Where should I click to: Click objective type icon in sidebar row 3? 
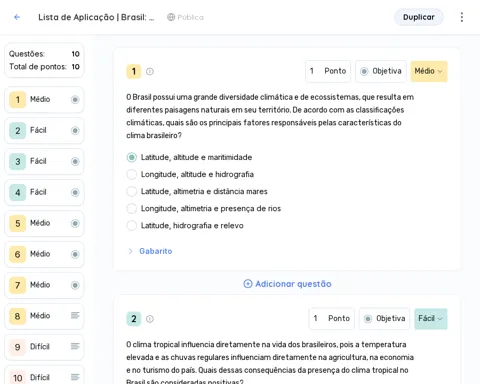tap(75, 162)
